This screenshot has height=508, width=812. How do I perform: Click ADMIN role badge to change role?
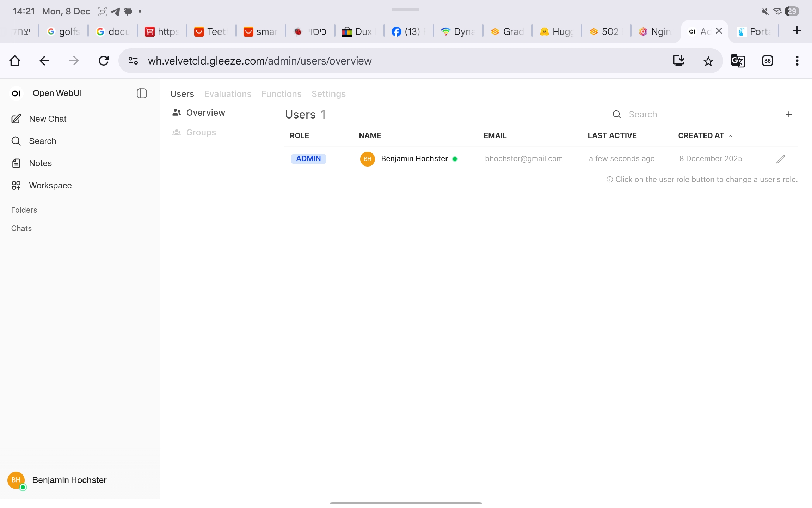[x=308, y=159]
